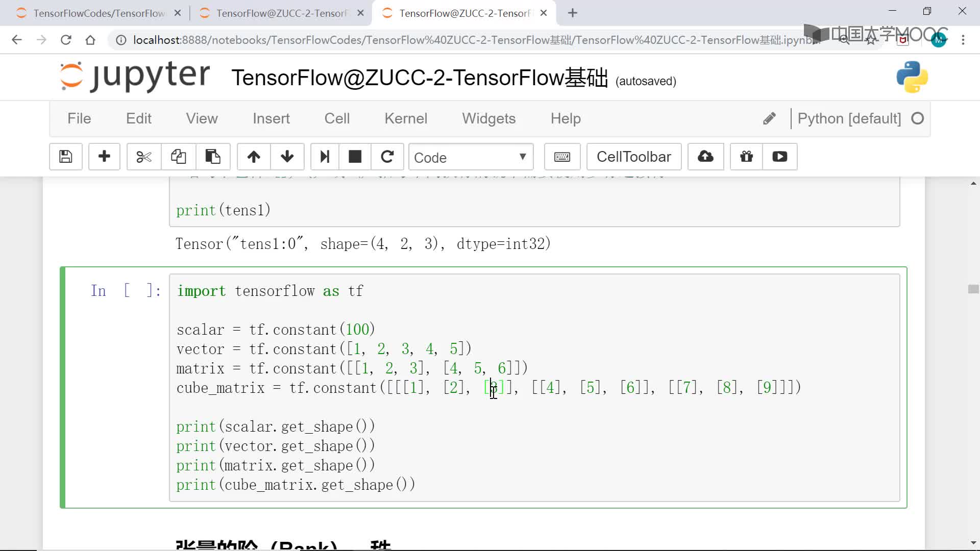Click the scalar = tf.constant(100) line

(x=276, y=330)
